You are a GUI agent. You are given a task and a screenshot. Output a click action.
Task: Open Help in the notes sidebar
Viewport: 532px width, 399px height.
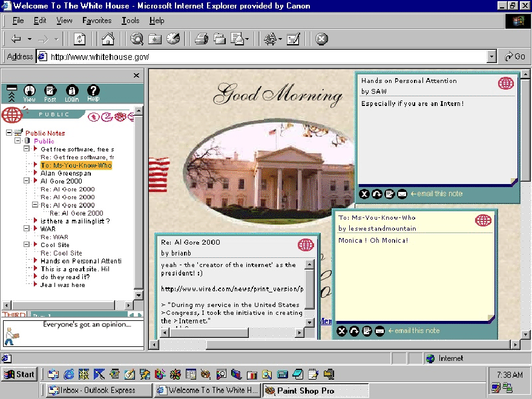pos(93,93)
